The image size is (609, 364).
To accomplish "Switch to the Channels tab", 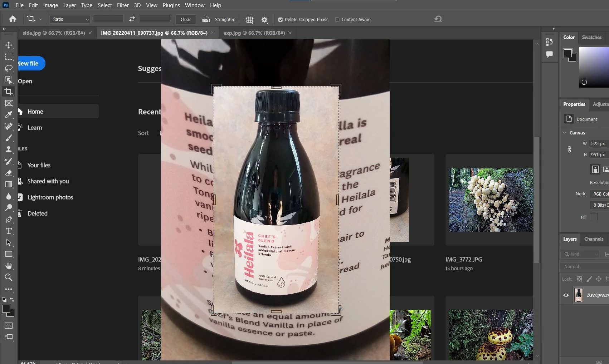I will point(594,239).
